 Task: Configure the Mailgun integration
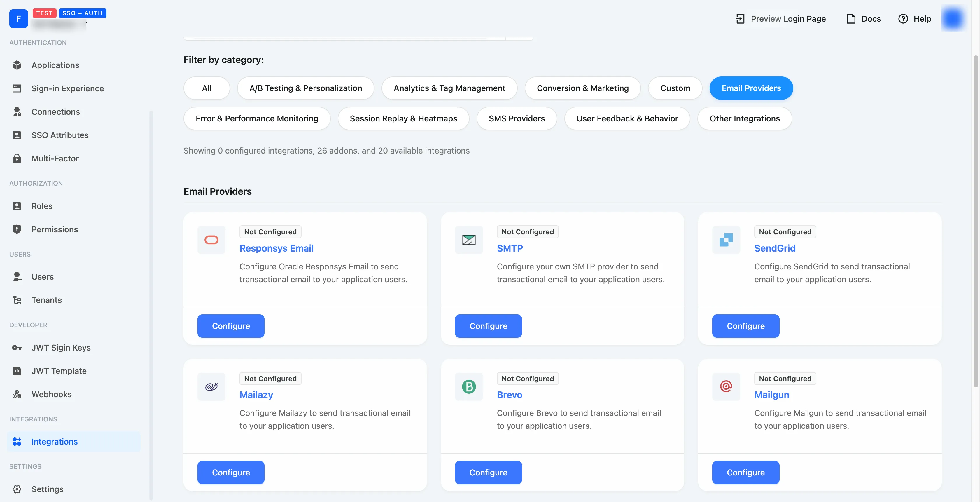745,472
